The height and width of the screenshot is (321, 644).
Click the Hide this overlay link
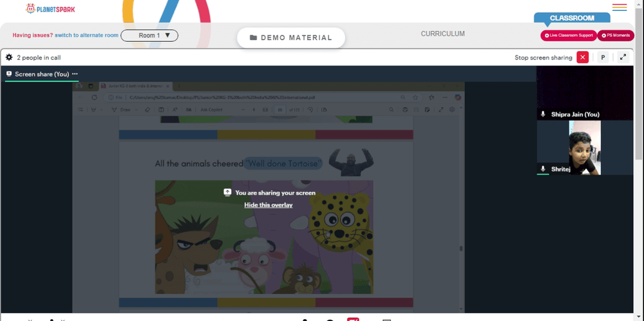click(x=268, y=205)
